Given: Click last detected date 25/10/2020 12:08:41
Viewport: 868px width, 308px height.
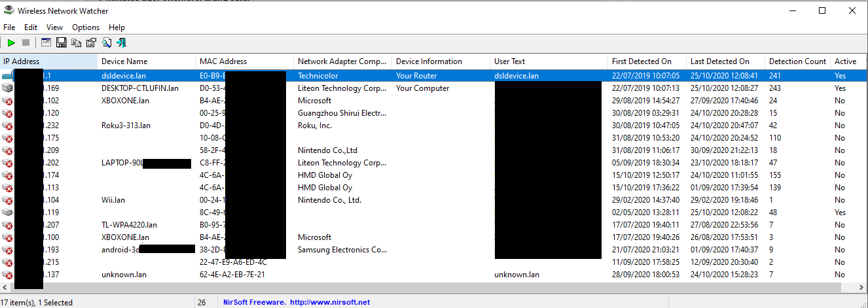Looking at the screenshot, I should click(724, 76).
